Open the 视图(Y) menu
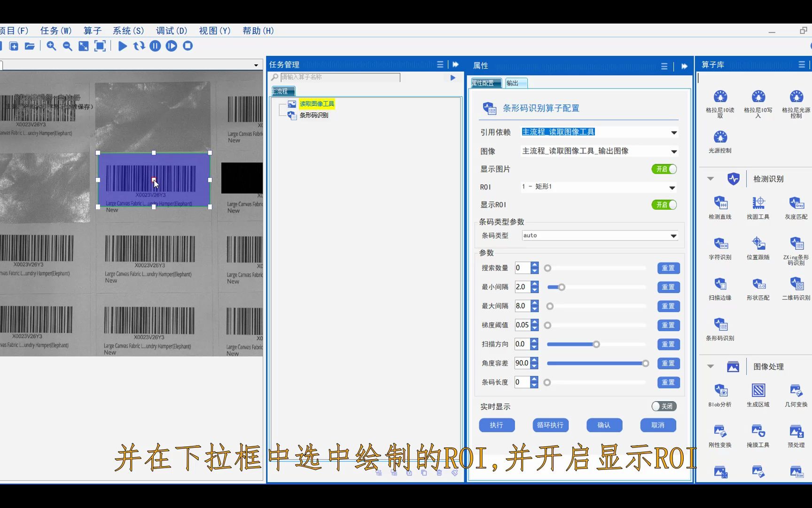The height and width of the screenshot is (508, 812). click(x=215, y=31)
